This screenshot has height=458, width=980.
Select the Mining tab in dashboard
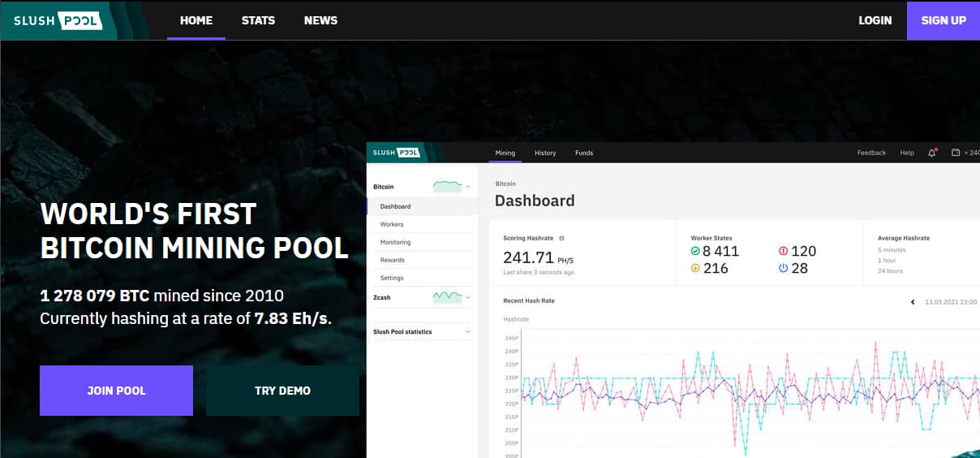tap(505, 153)
